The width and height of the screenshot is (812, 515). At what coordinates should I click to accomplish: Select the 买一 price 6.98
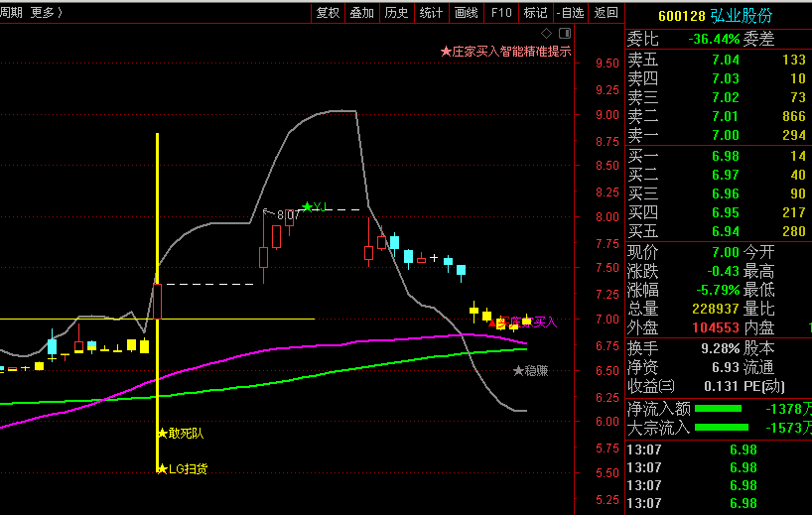click(726, 157)
